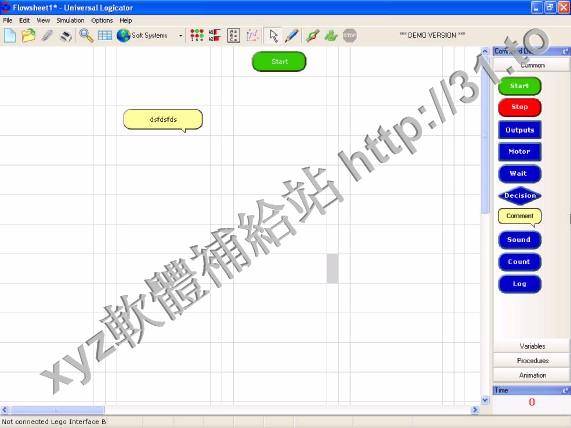Select the Log command block
571x428 pixels.
(x=519, y=284)
